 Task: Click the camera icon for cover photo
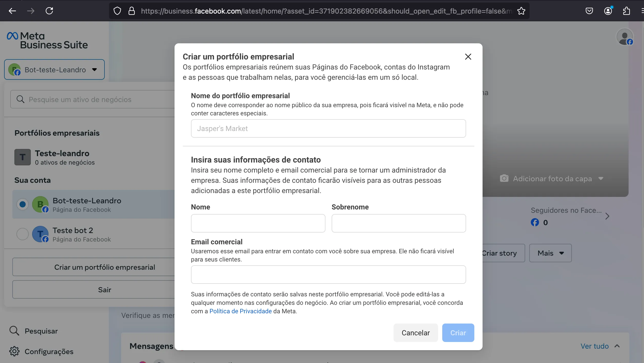coord(504,178)
